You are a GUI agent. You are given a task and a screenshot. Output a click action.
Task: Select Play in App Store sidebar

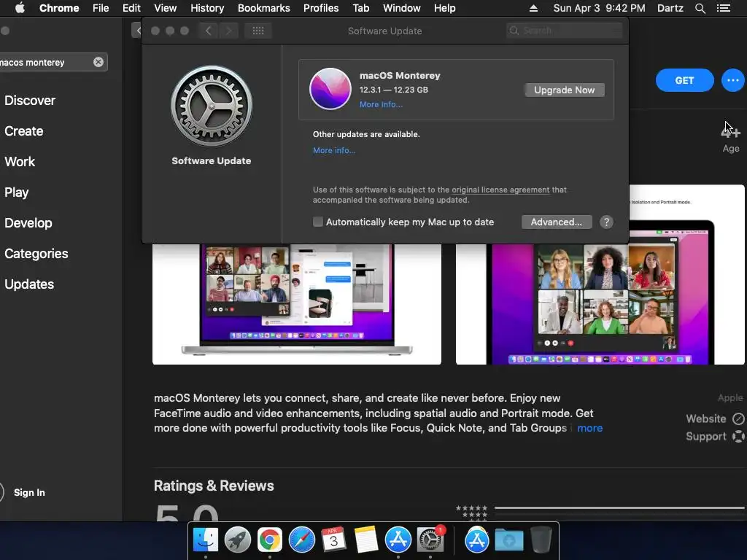tap(17, 192)
